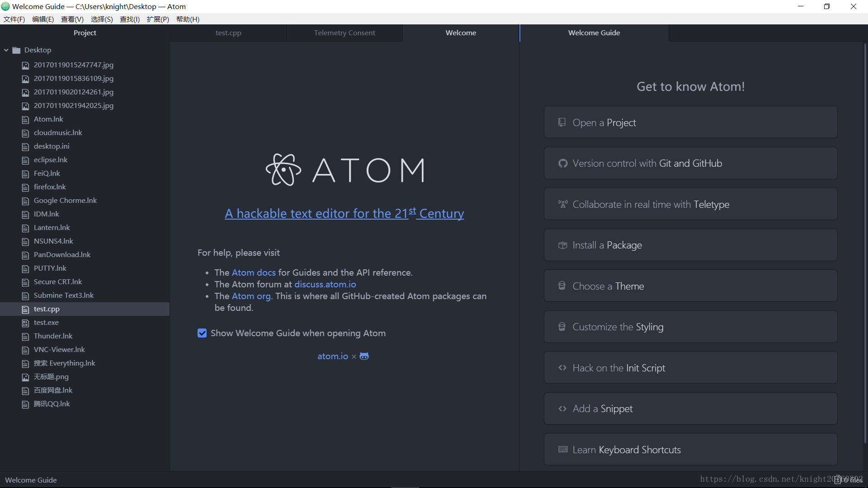868x488 pixels.
Task: Click the file icon beside Atom.lnk
Action: tap(25, 120)
